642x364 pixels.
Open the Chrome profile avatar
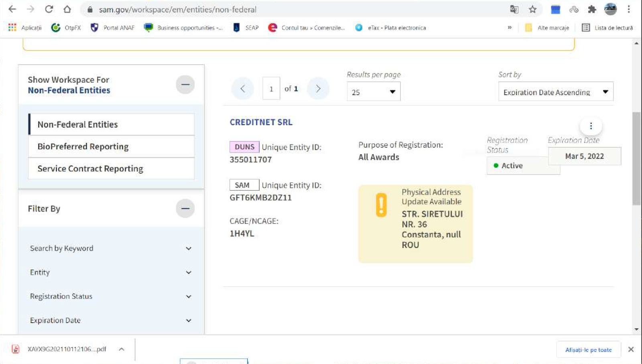coord(610,9)
